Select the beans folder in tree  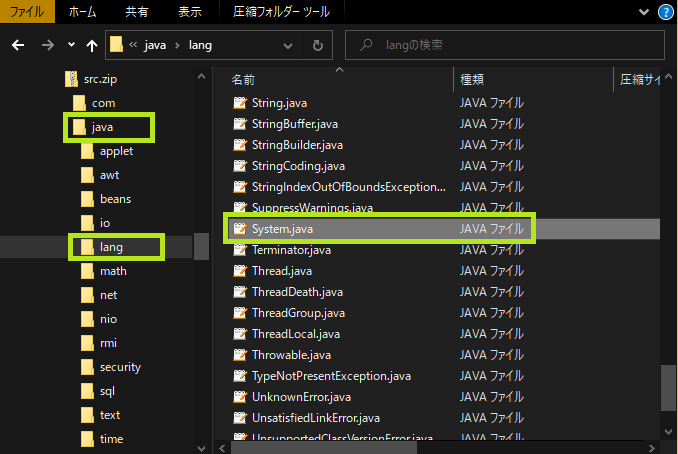pos(115,199)
